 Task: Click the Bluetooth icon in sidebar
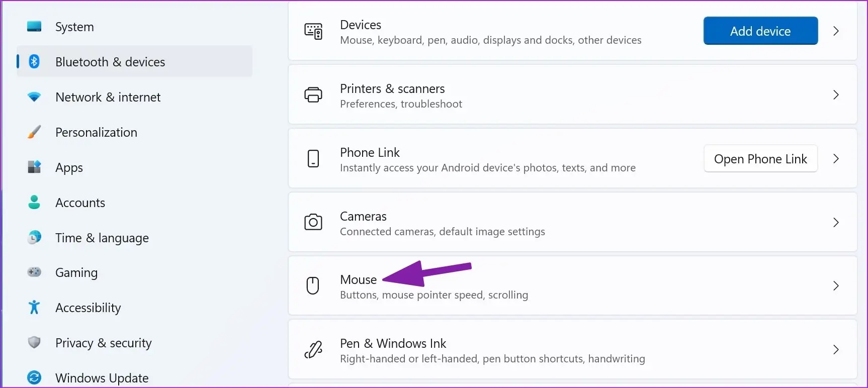point(34,61)
